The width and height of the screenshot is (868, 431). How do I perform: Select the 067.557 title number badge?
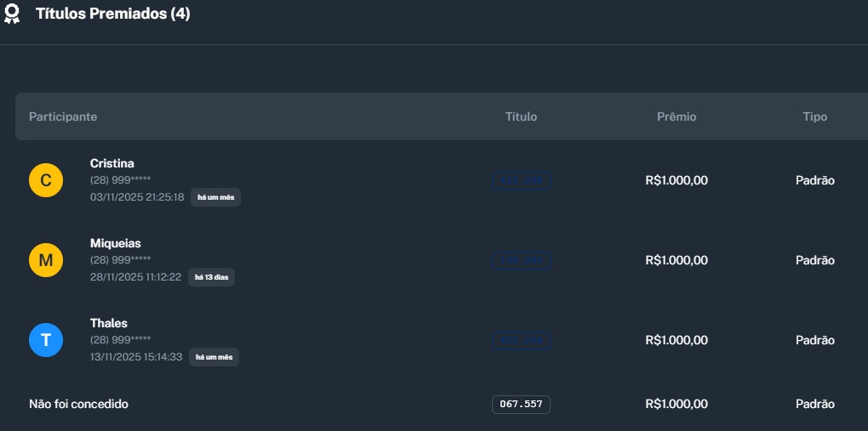coord(521,405)
